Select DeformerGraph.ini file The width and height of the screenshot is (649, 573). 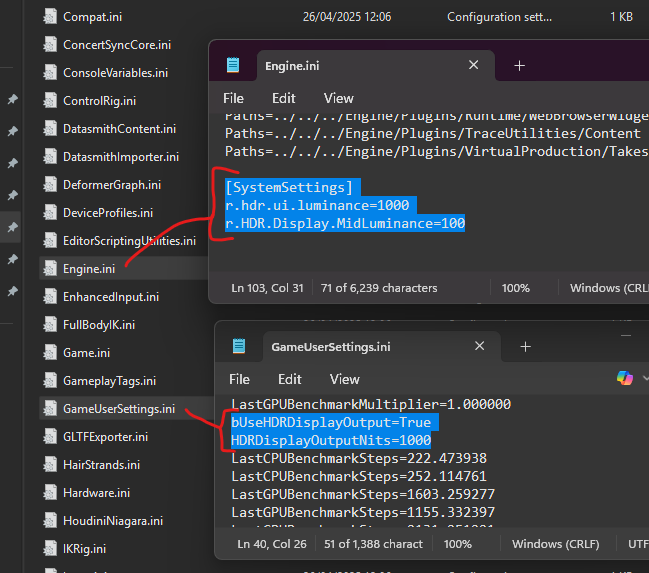coord(112,185)
